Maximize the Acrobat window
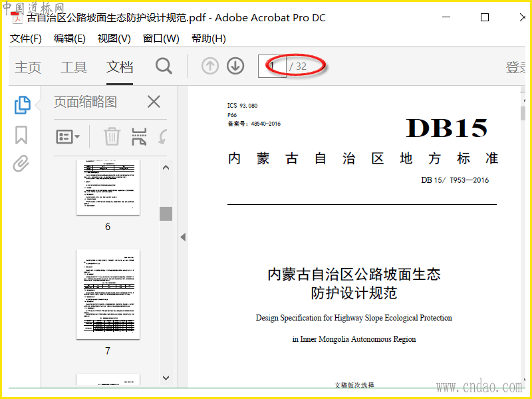 click(485, 17)
